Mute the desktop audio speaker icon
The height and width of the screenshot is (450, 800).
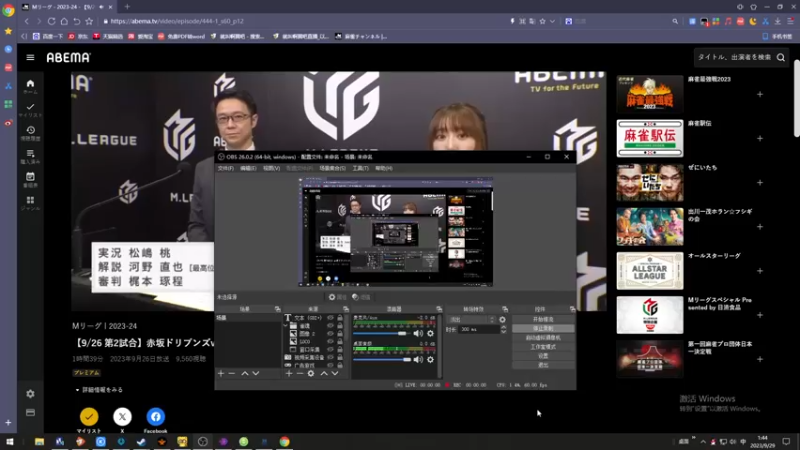point(418,360)
